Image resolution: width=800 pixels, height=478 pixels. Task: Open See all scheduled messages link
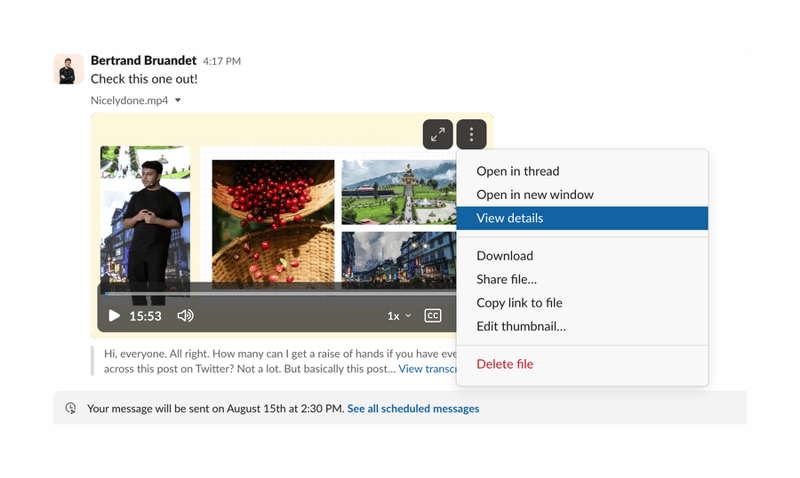(x=413, y=409)
